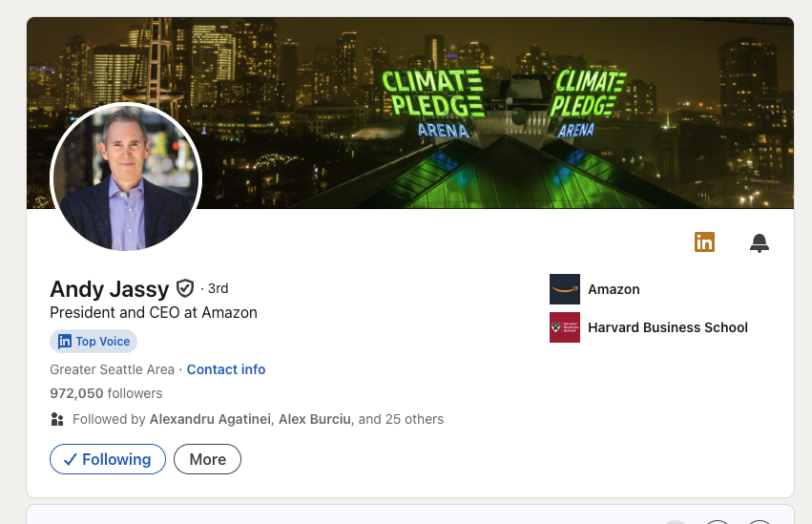
Task: Click the 972,050 followers count
Action: 106,393
